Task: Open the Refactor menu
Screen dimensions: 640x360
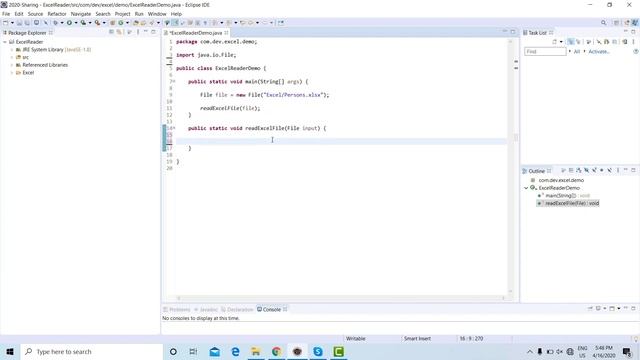Action: 57,14
